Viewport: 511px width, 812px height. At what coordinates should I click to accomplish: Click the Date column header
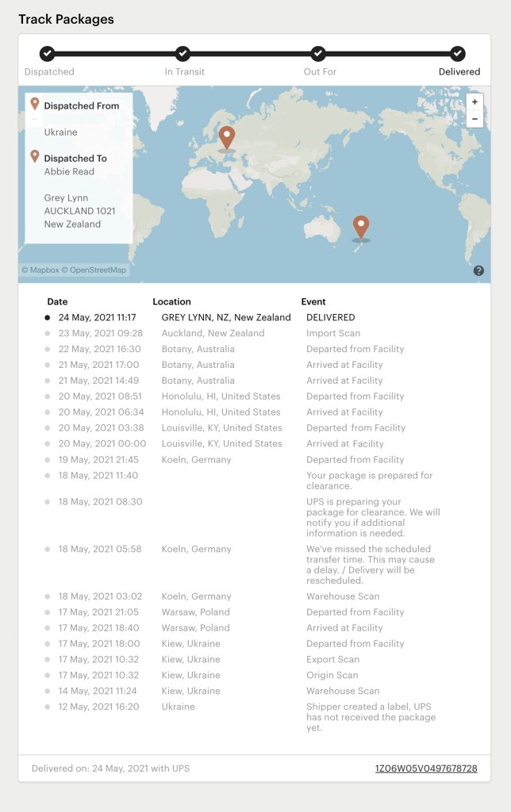coord(57,301)
